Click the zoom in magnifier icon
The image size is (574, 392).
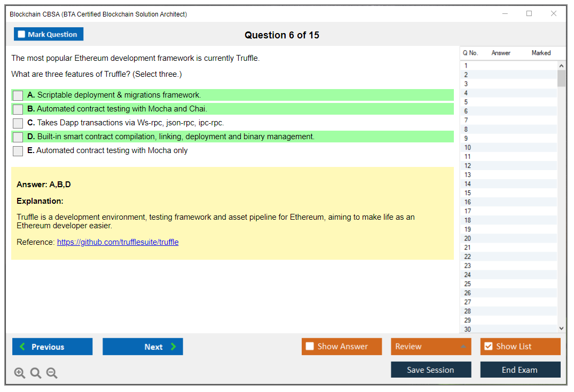pyautogui.click(x=20, y=373)
